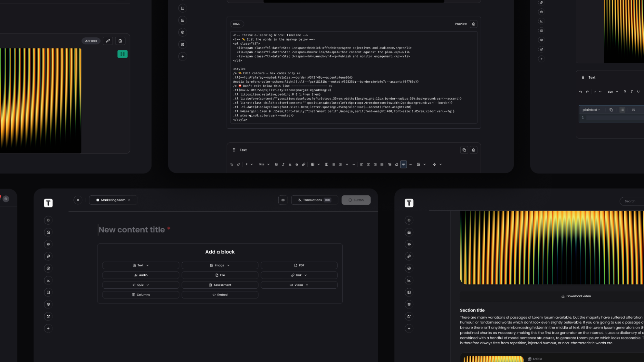The image size is (644, 362).
Task: Open the Alt text button
Action: coord(91,41)
